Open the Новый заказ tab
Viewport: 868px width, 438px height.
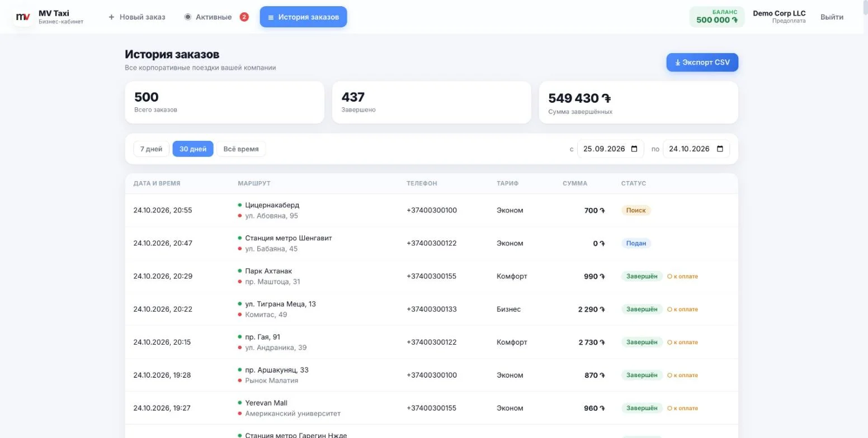(137, 17)
